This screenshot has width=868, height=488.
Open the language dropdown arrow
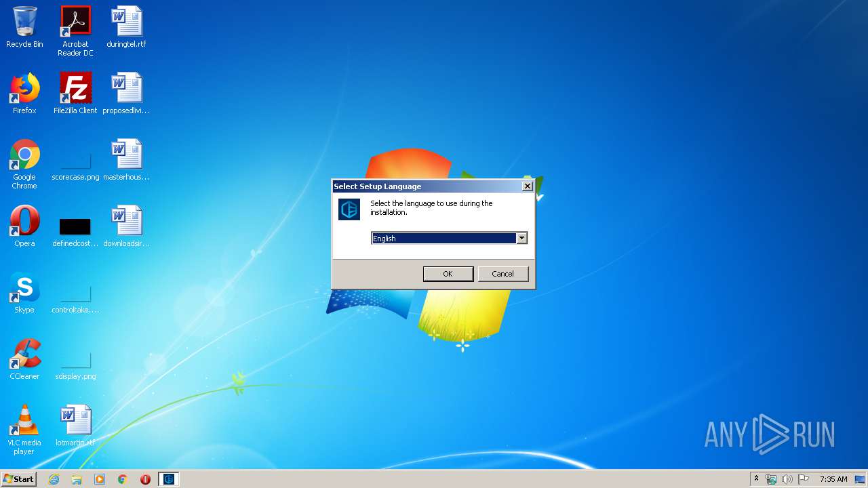(521, 238)
